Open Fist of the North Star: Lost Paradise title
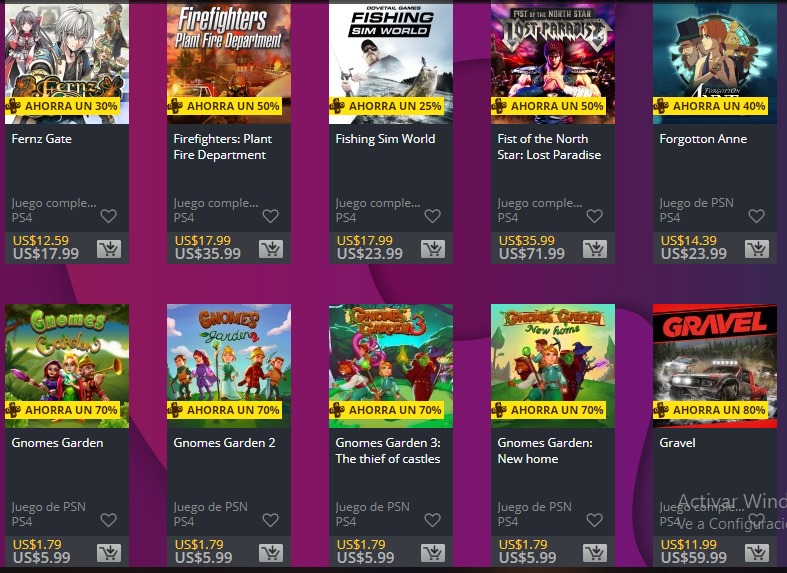 [549, 147]
